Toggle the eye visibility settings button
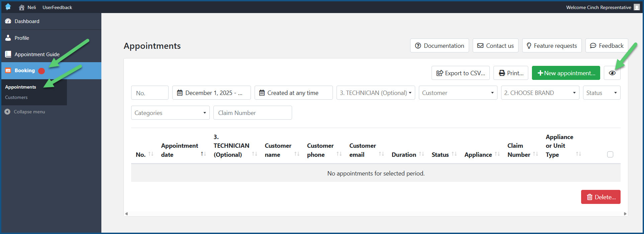The width and height of the screenshot is (644, 234). point(612,73)
